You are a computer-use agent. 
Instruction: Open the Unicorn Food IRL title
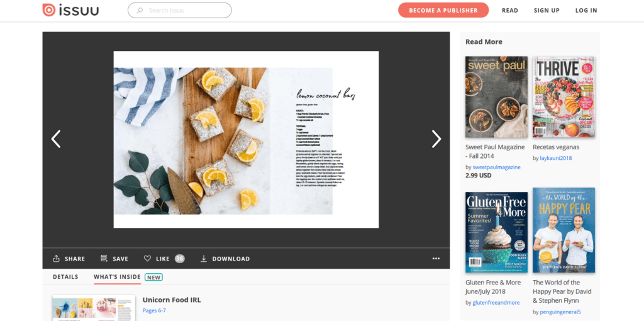pos(172,300)
